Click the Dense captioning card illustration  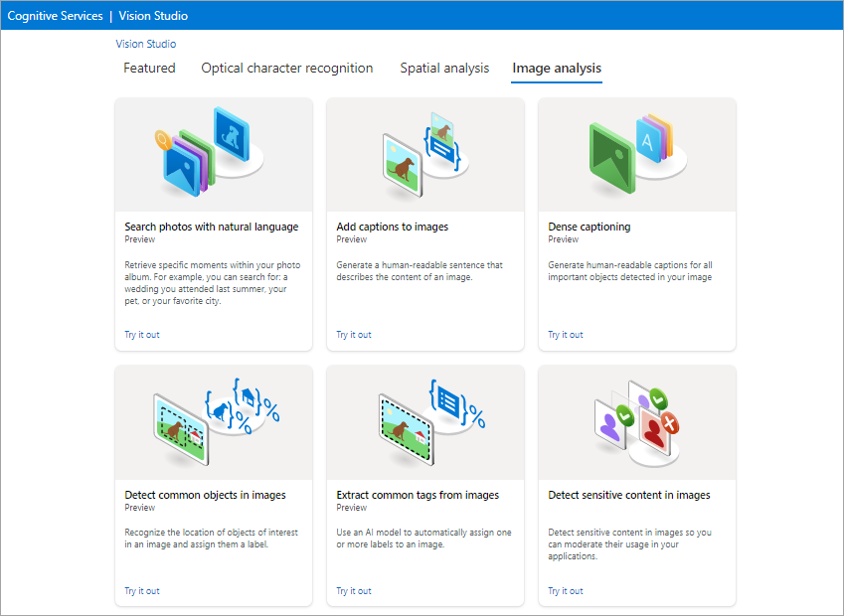tap(636, 154)
